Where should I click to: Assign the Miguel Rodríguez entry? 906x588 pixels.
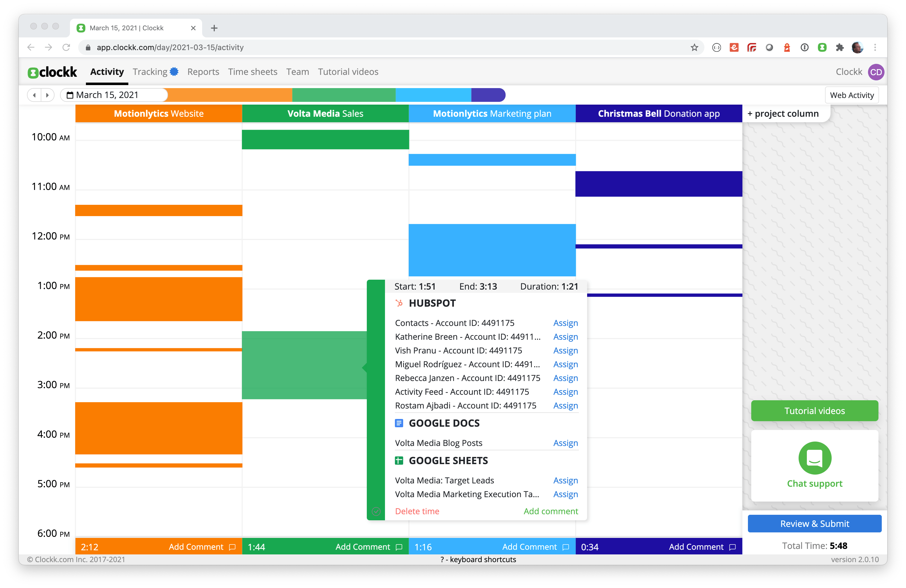pos(566,364)
